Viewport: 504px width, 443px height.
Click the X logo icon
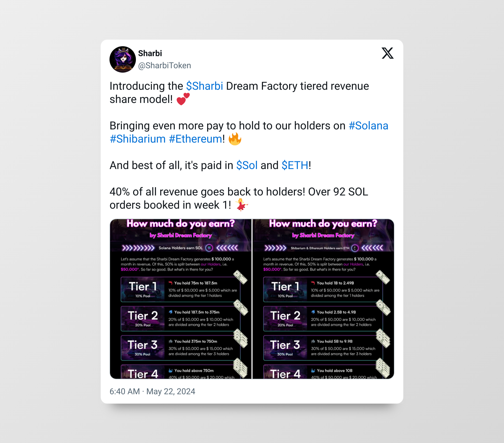[388, 53]
